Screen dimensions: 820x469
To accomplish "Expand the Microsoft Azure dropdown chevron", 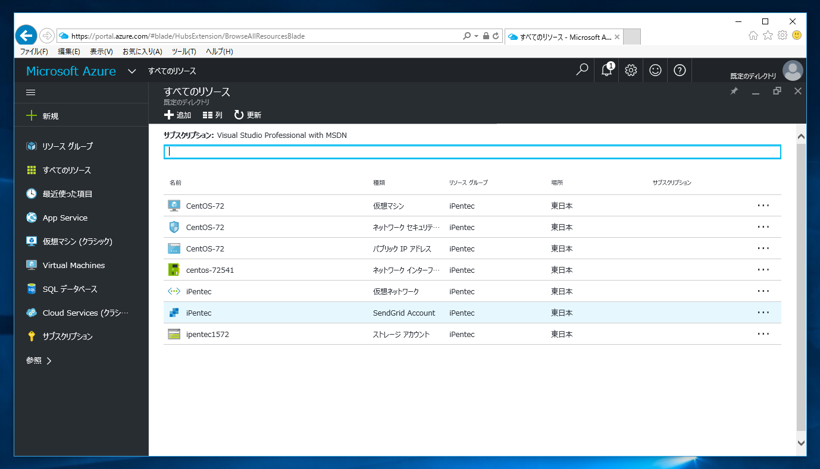I will coord(132,71).
